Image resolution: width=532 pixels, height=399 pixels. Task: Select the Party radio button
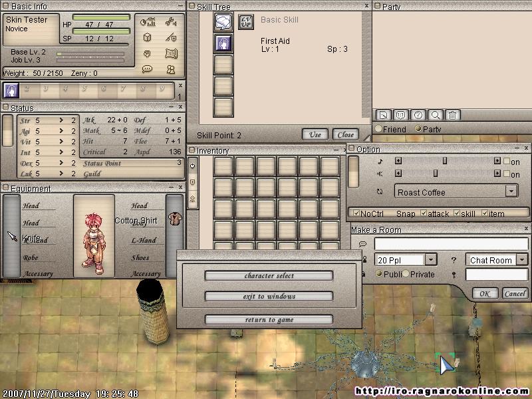click(418, 129)
